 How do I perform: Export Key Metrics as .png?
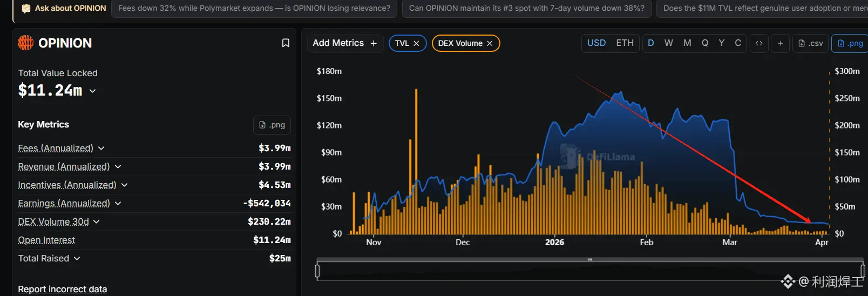click(272, 125)
